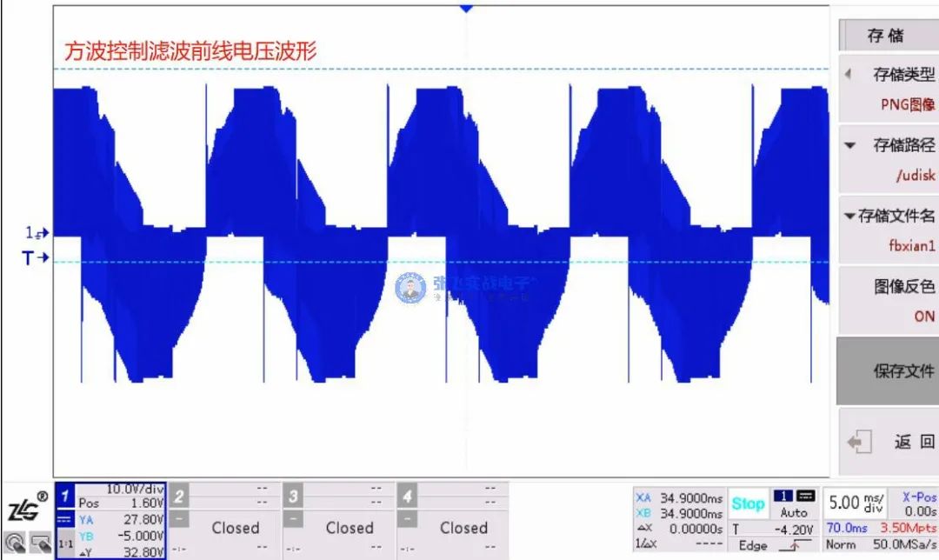The image size is (939, 560).
Task: Click the ZLG brand logo
Action: coord(26,506)
